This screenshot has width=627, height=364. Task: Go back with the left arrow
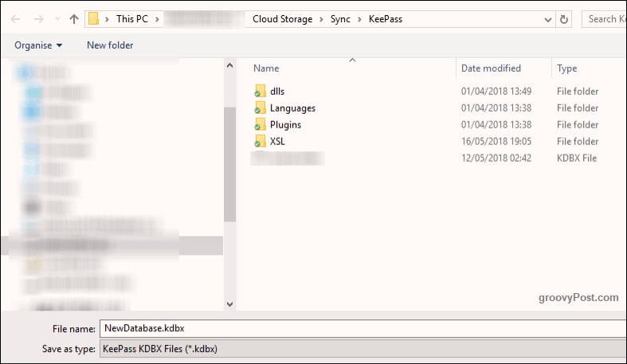point(15,19)
